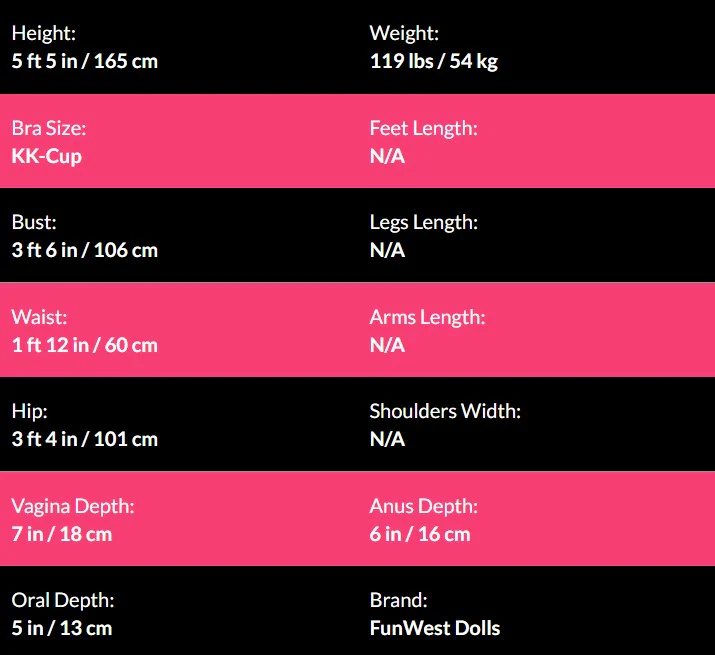Click the Bust label
This screenshot has width=715, height=655.
pos(34,222)
